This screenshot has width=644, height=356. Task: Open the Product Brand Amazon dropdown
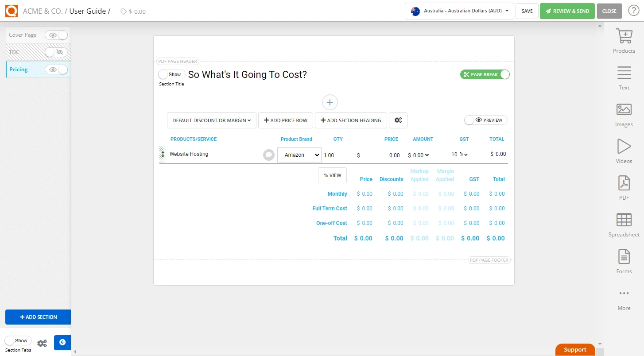[x=299, y=155]
